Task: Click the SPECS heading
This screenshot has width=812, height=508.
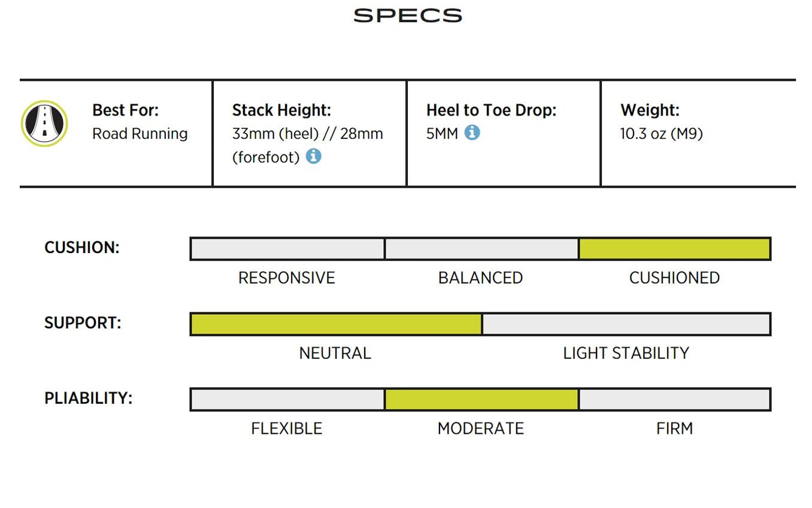Action: tap(408, 16)
